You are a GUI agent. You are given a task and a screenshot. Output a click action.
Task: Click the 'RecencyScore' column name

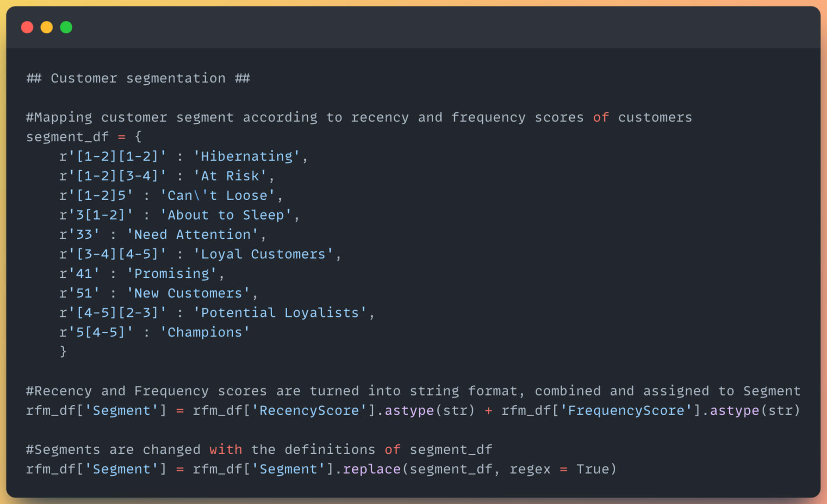click(309, 410)
